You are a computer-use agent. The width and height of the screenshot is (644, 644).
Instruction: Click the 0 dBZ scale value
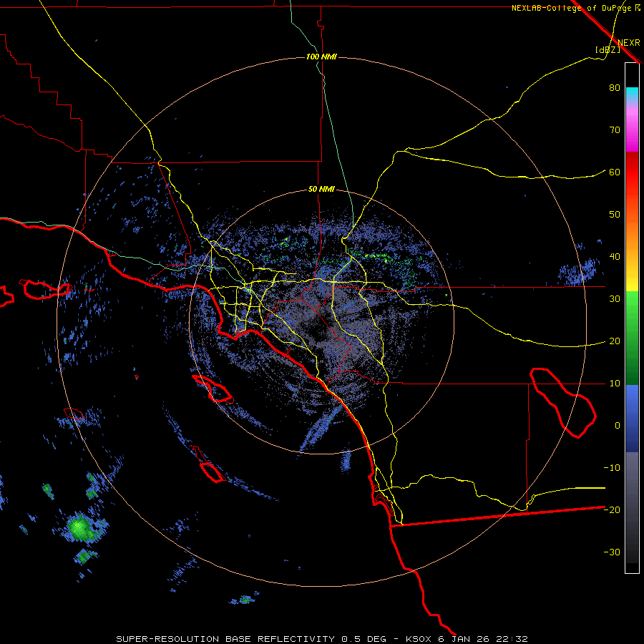coord(618,426)
